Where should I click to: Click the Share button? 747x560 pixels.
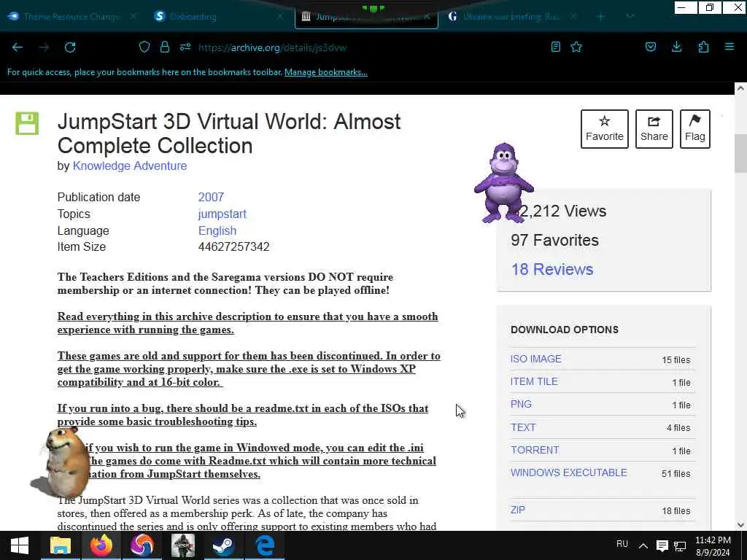654,129
